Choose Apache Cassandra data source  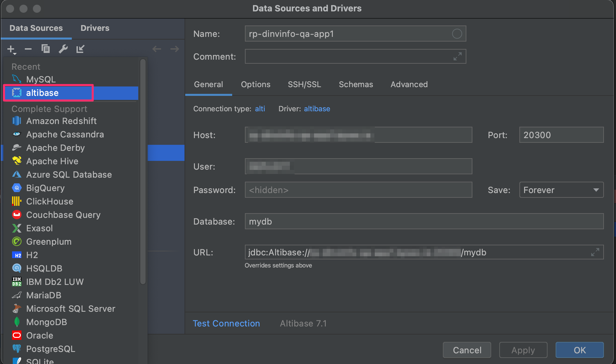[x=71, y=134]
